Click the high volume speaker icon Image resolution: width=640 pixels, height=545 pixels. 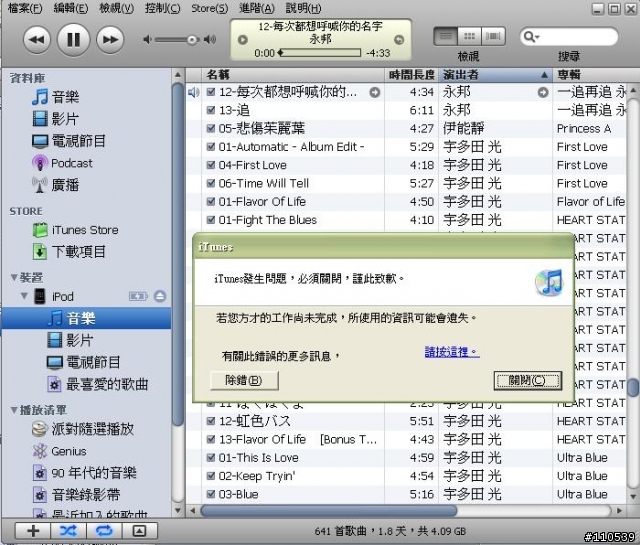(210, 40)
